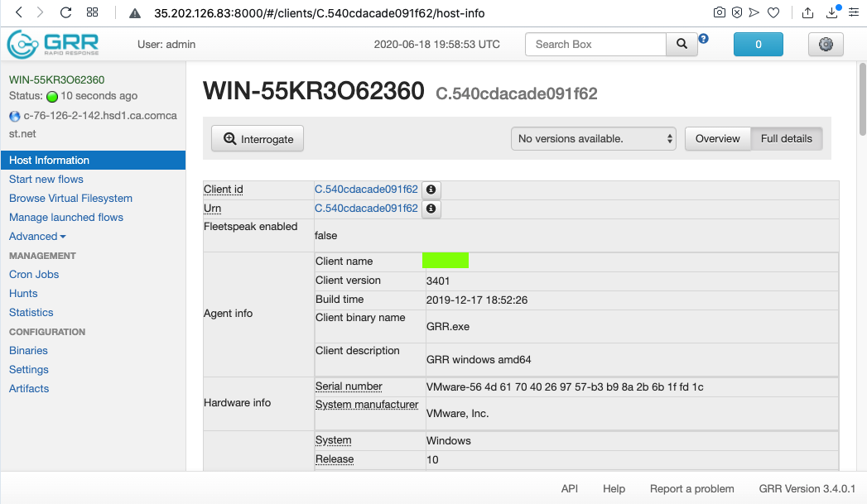Open the 'No versions available' dropdown
This screenshot has width=867, height=504.
[593, 139]
